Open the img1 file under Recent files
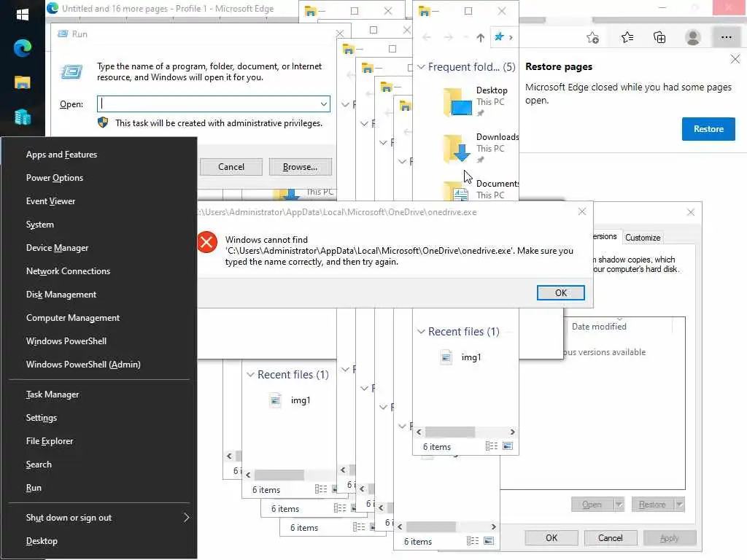The image size is (747, 560). [x=461, y=357]
